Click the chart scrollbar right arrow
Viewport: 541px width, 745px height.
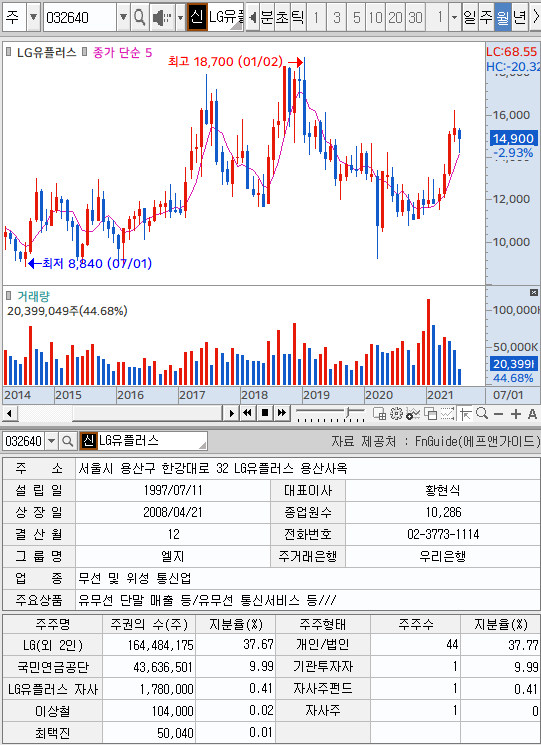(x=231, y=413)
